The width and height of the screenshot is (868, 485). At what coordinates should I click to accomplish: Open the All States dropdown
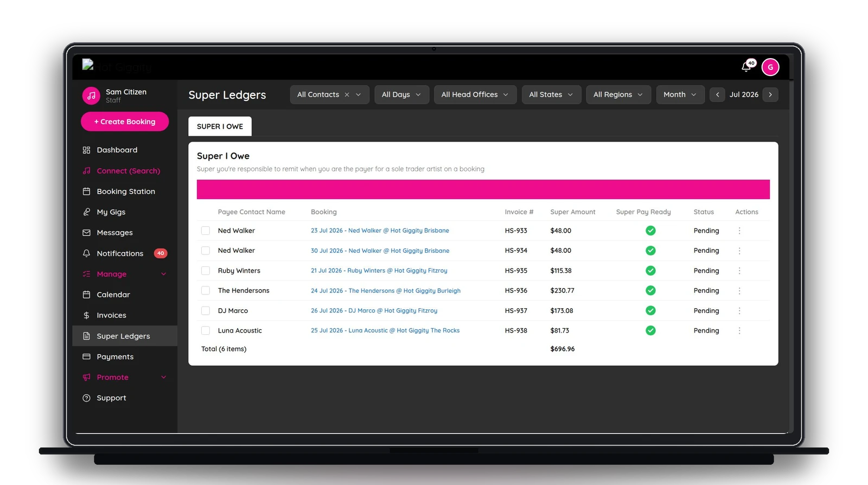click(551, 94)
